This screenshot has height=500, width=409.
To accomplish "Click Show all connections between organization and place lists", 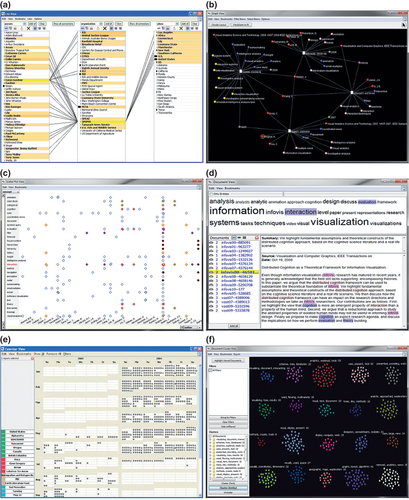I will [x=139, y=24].
